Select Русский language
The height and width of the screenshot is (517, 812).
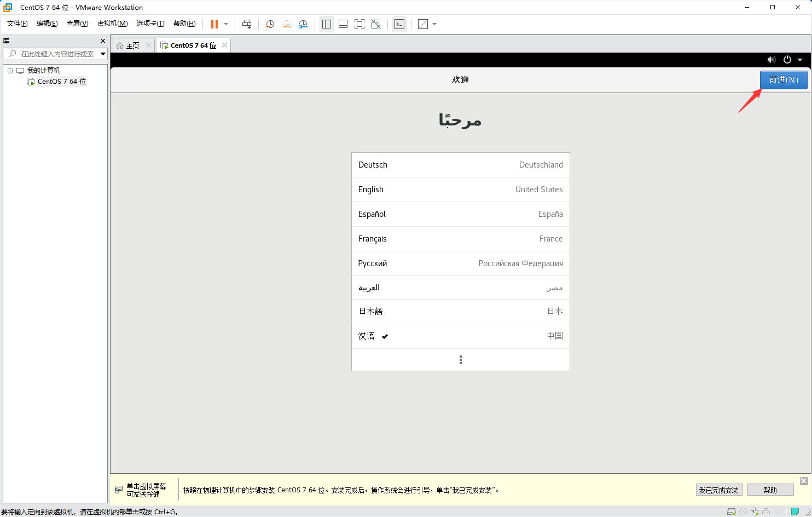(461, 263)
